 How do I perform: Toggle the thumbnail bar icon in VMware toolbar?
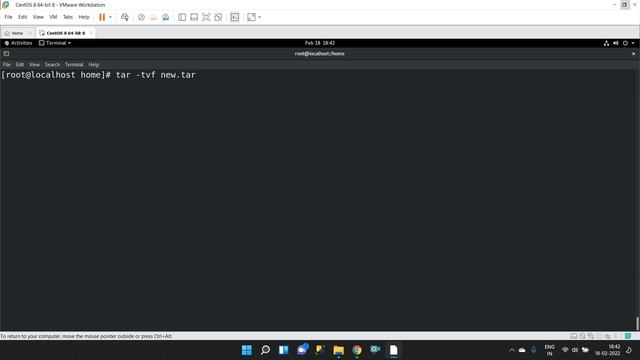pyautogui.click(x=194, y=17)
